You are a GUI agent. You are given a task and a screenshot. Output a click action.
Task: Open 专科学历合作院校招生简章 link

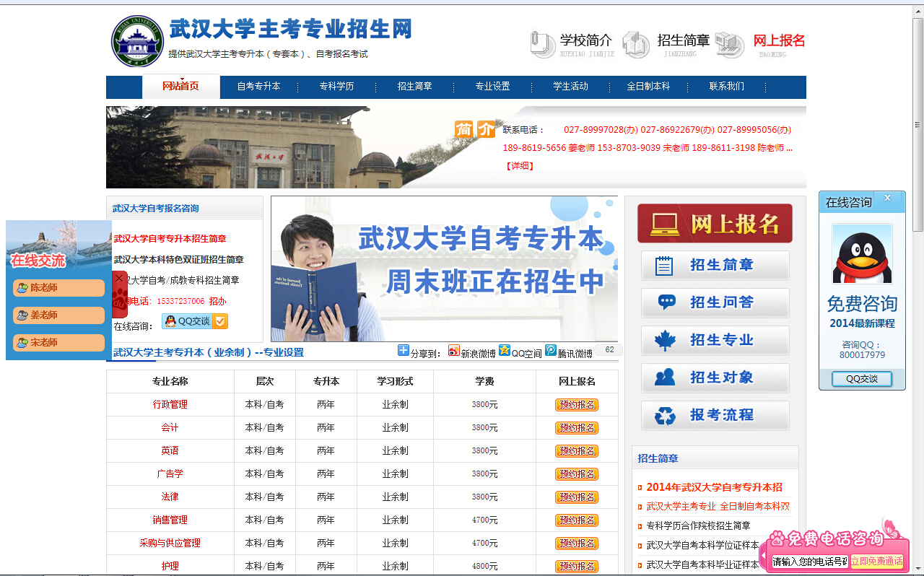click(x=698, y=526)
